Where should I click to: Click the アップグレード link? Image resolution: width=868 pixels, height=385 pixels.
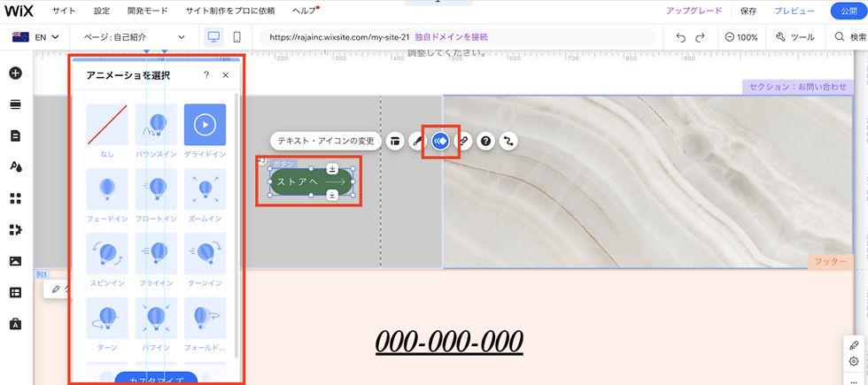click(694, 11)
